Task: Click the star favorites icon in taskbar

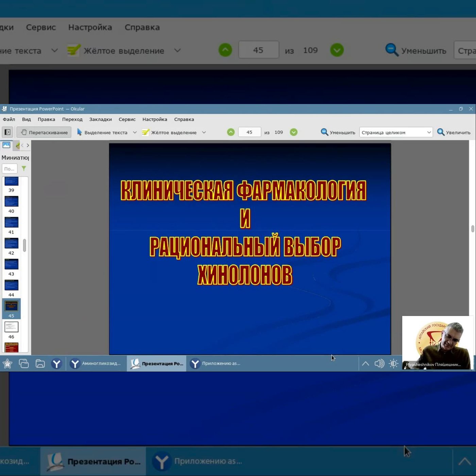Action: [7, 363]
